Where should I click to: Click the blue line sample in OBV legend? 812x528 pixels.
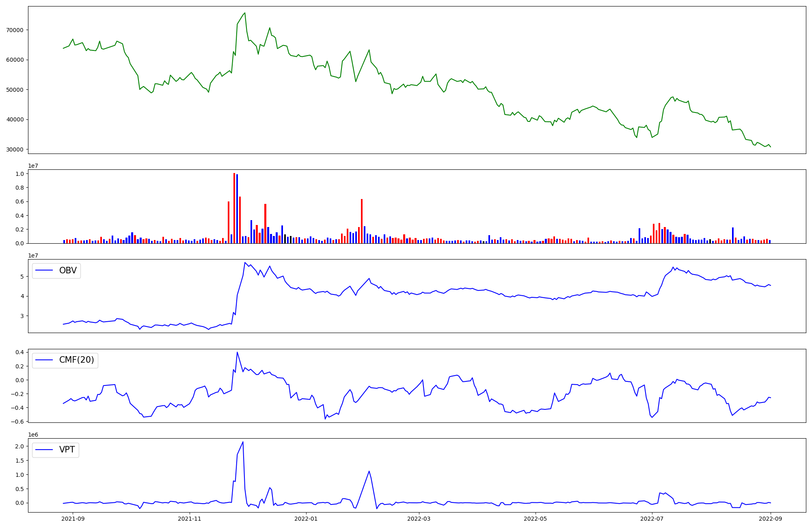(x=45, y=270)
